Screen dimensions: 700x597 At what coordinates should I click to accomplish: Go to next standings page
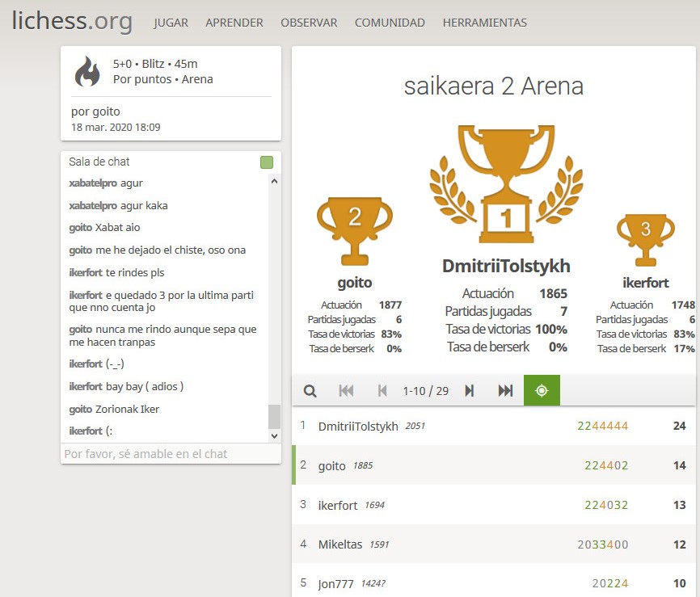(x=469, y=391)
